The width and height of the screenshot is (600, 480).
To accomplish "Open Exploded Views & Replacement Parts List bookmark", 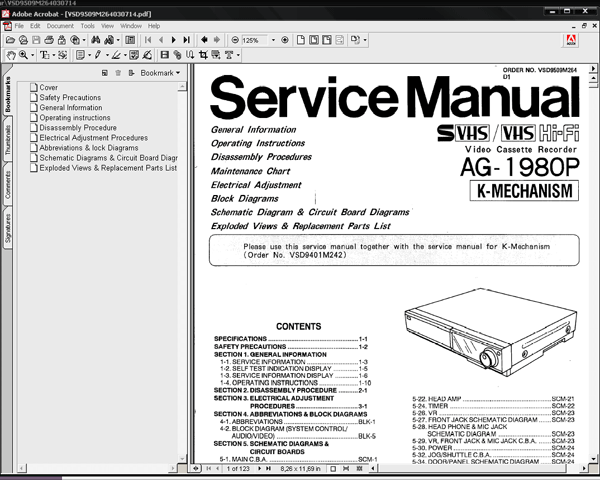I will click(108, 168).
